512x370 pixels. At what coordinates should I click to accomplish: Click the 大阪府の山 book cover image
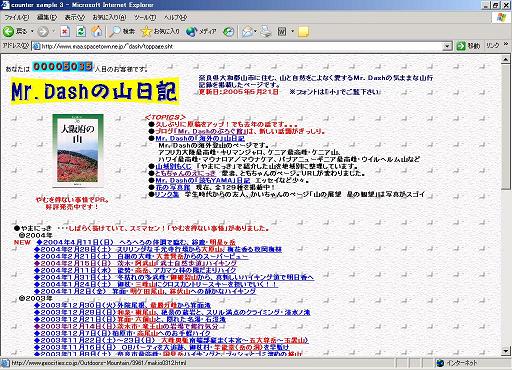point(78,151)
